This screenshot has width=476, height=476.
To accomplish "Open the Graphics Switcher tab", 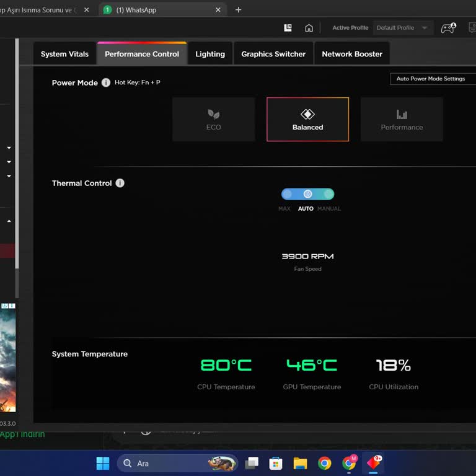I will (273, 54).
